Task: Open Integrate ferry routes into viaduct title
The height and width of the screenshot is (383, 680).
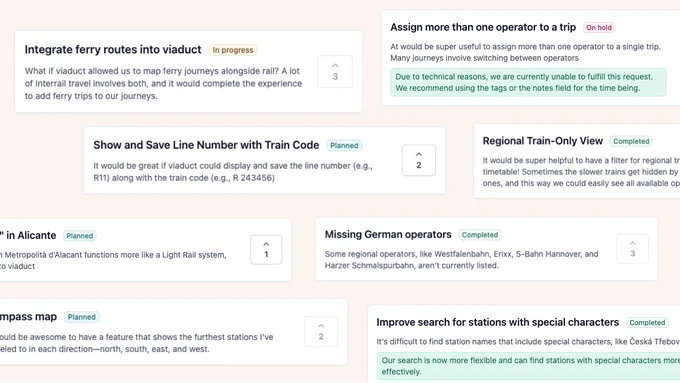Action: point(113,49)
